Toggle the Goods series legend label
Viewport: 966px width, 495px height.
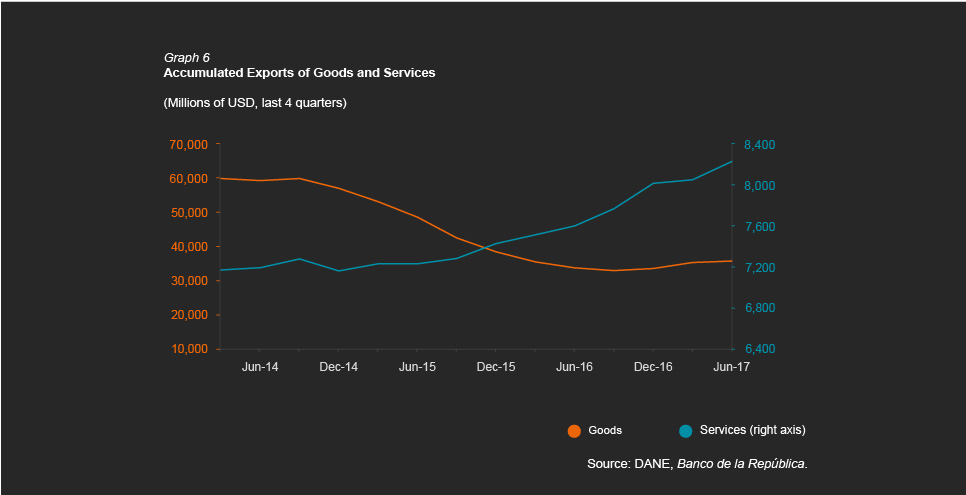tap(605, 430)
